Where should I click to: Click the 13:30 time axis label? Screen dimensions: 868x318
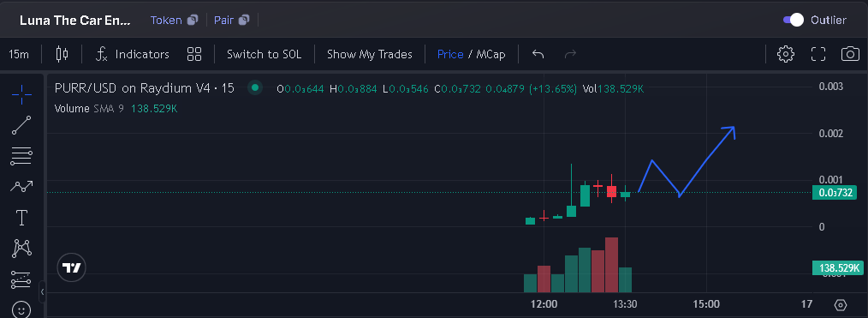tap(625, 304)
